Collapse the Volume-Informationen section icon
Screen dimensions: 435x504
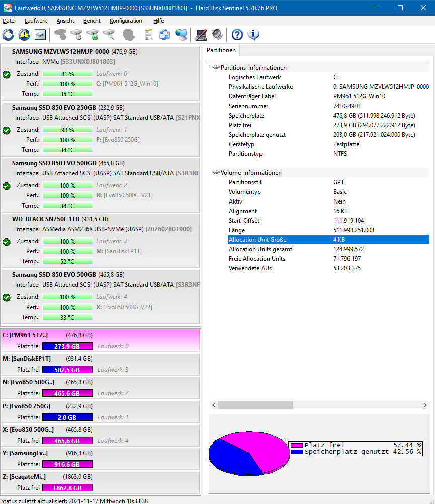215,173
